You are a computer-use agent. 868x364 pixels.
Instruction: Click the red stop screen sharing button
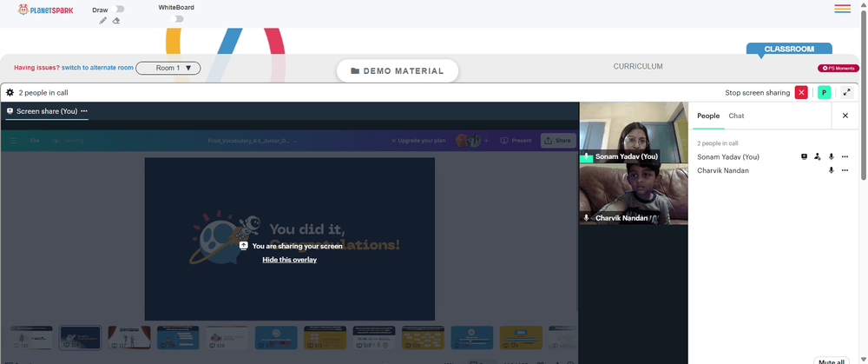801,93
